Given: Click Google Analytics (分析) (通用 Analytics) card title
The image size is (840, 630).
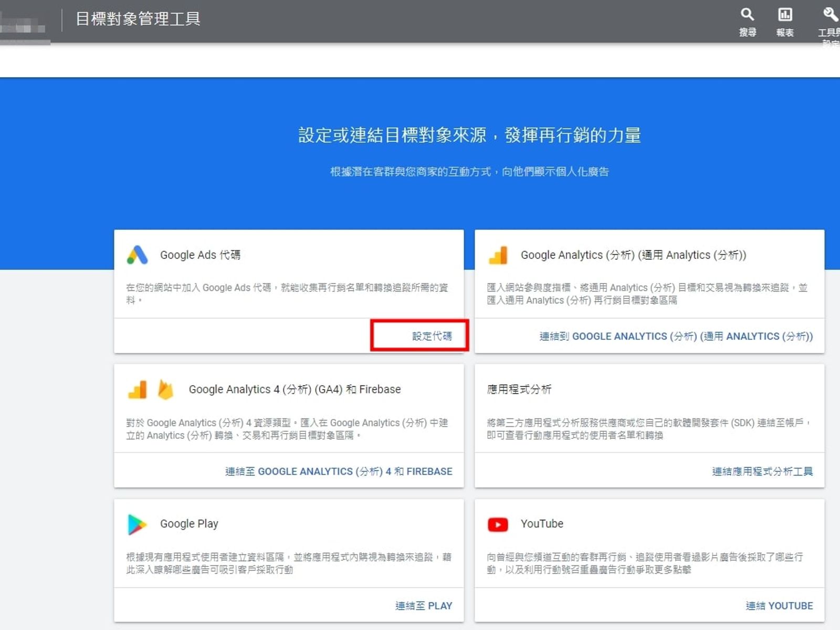Looking at the screenshot, I should point(633,255).
